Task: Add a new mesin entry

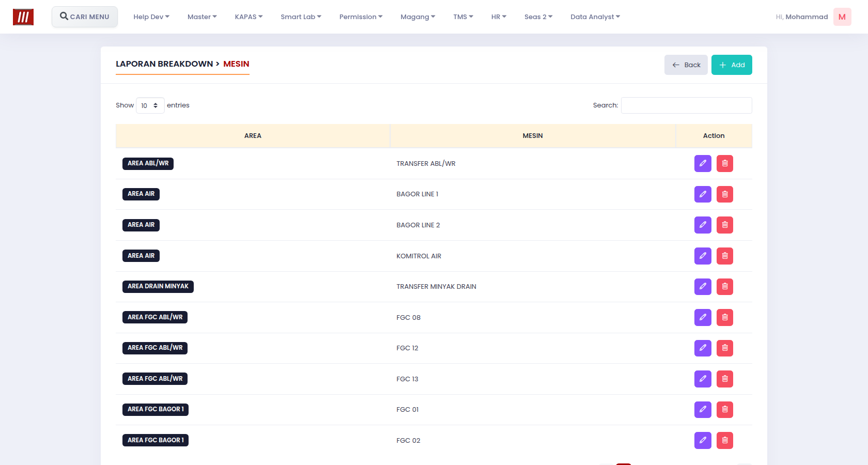Action: click(x=732, y=65)
